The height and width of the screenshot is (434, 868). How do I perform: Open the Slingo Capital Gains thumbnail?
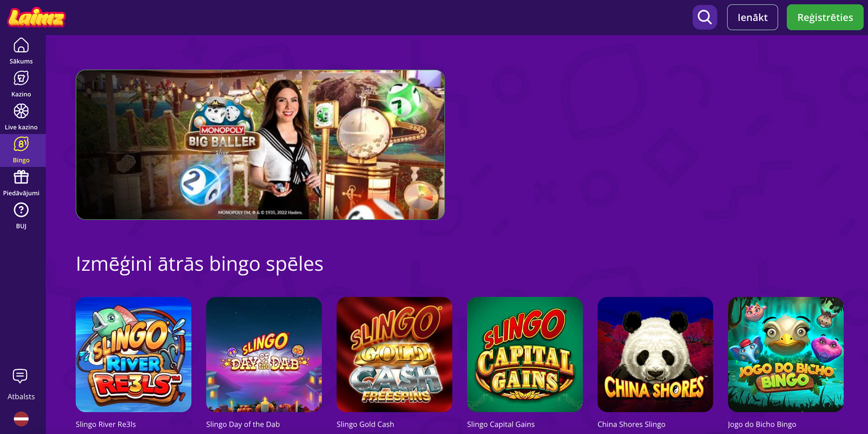[525, 355]
